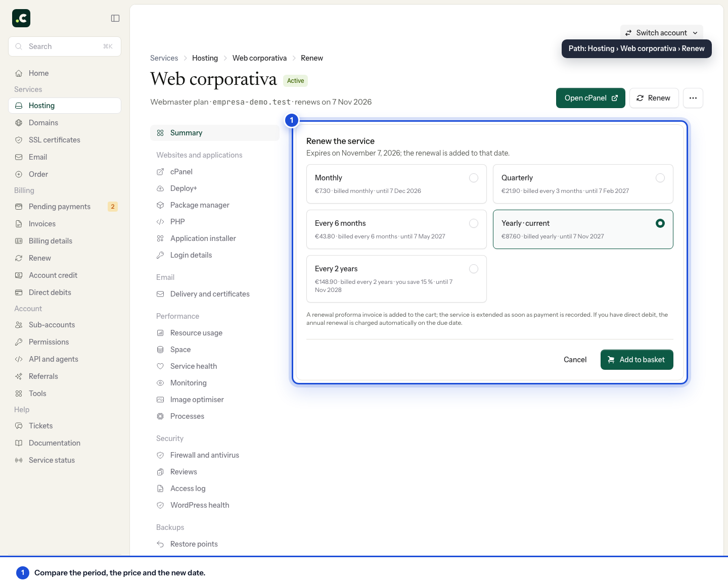
Task: Open the three-dots more options button
Action: (x=693, y=98)
